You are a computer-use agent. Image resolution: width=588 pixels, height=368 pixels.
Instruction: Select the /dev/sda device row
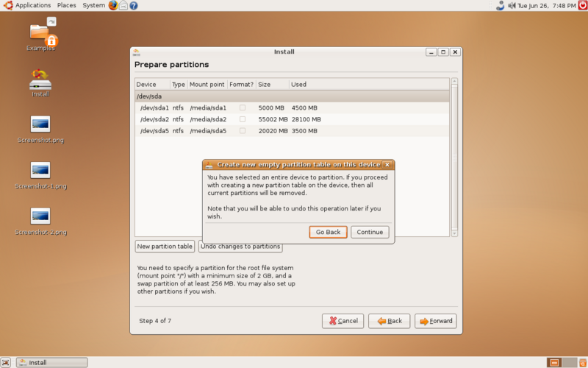(292, 96)
